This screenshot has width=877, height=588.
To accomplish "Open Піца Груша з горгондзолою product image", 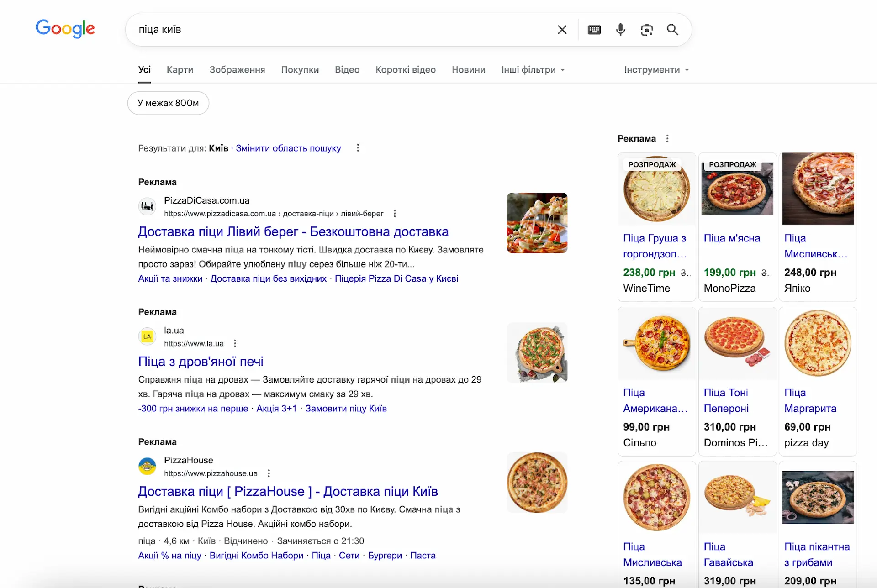I will [657, 189].
